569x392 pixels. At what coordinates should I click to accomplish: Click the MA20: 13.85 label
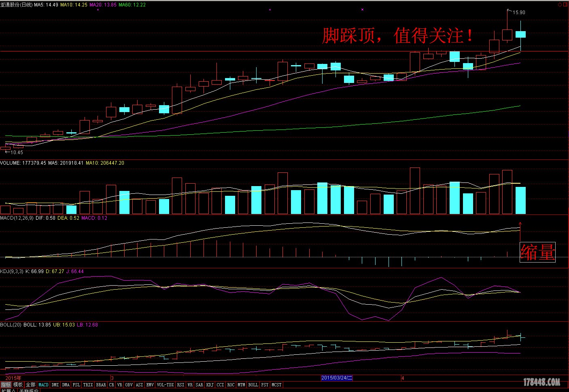point(103,5)
